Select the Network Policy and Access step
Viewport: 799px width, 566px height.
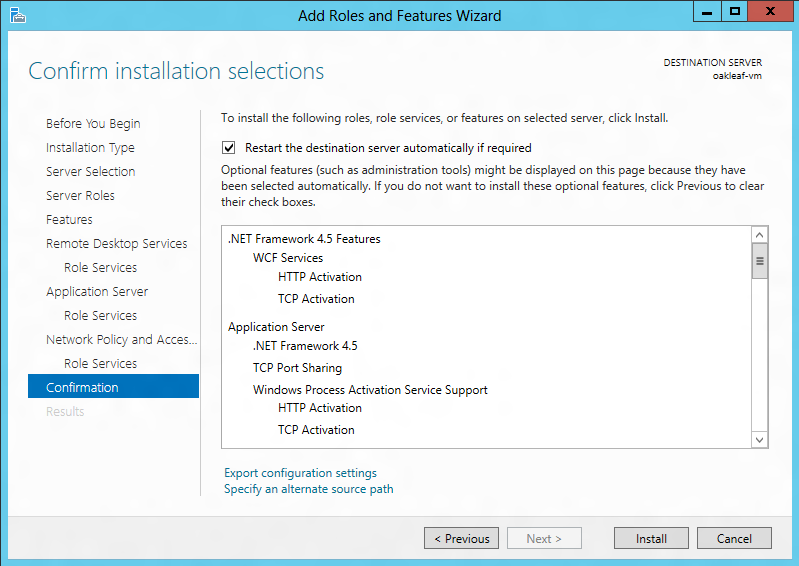coord(121,339)
